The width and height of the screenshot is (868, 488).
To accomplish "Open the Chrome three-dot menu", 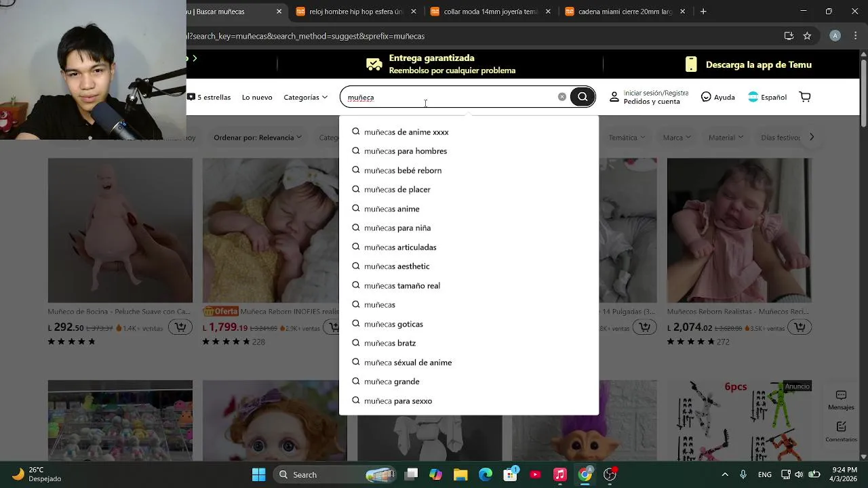I will click(x=854, y=36).
